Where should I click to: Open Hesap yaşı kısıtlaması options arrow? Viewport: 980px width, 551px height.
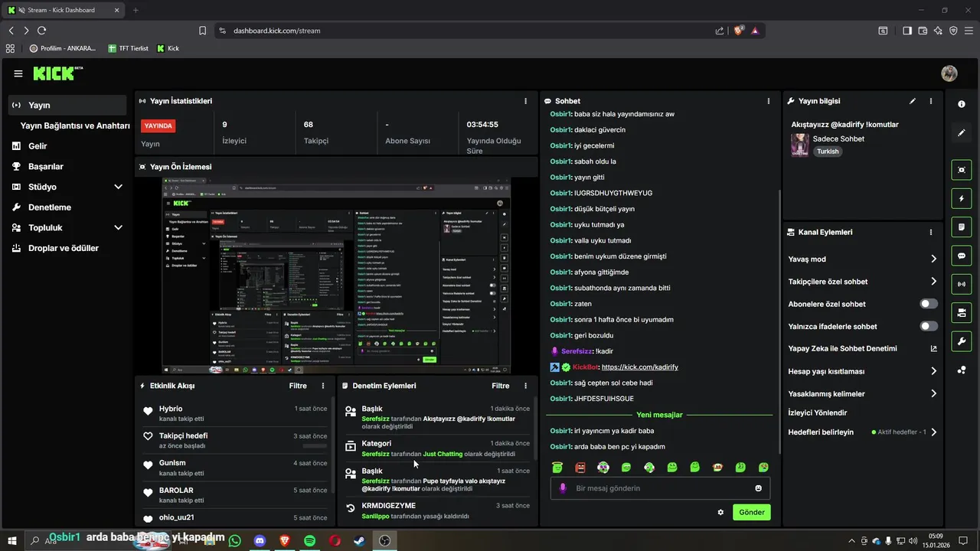pos(933,370)
